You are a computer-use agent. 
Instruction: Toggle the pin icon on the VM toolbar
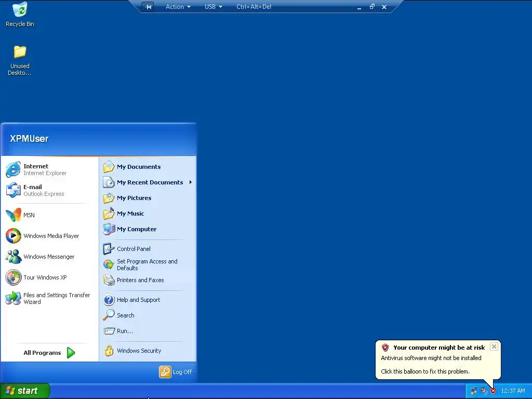coord(148,7)
